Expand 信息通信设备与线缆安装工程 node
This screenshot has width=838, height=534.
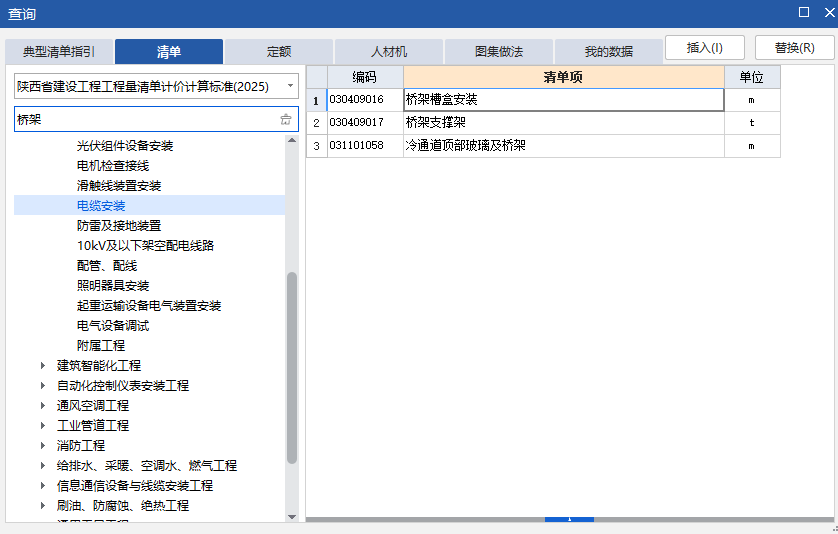tap(43, 485)
